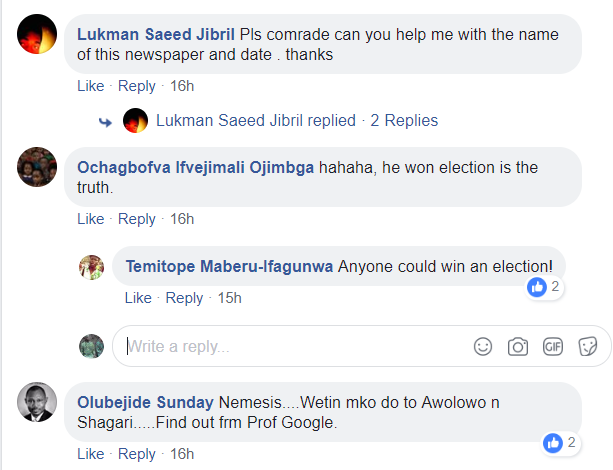The image size is (613, 470).
Task: Type in the Write a reply field
Action: click(290, 347)
